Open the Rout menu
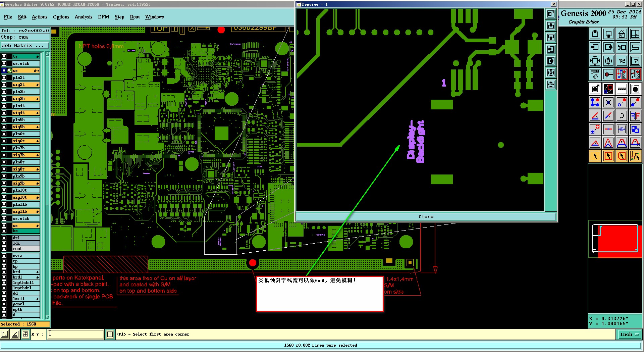 pos(135,17)
